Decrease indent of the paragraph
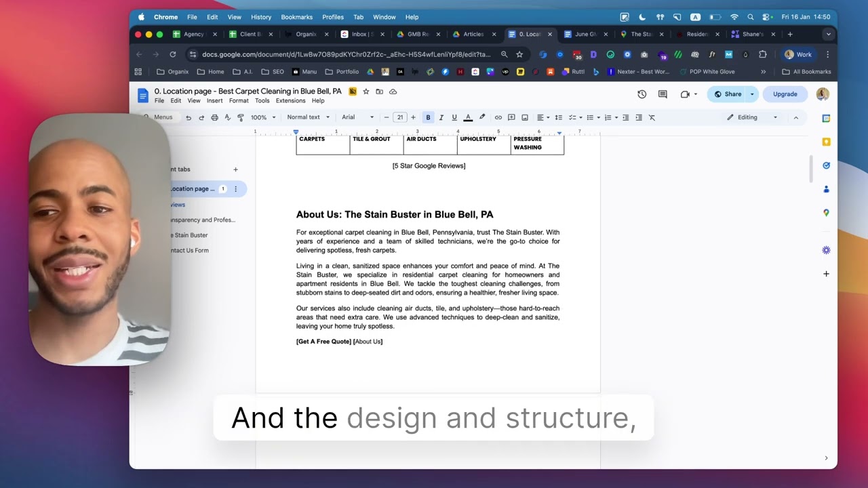Viewport: 868px width, 488px height. (625, 117)
